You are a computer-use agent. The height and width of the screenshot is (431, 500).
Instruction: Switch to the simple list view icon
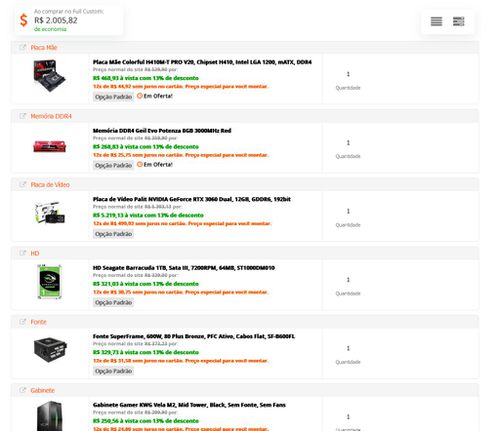(436, 22)
